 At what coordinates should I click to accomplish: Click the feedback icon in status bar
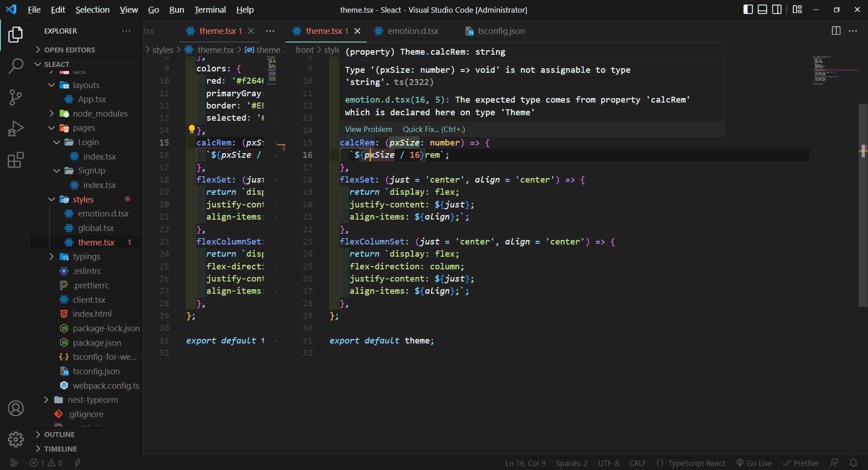(834, 463)
